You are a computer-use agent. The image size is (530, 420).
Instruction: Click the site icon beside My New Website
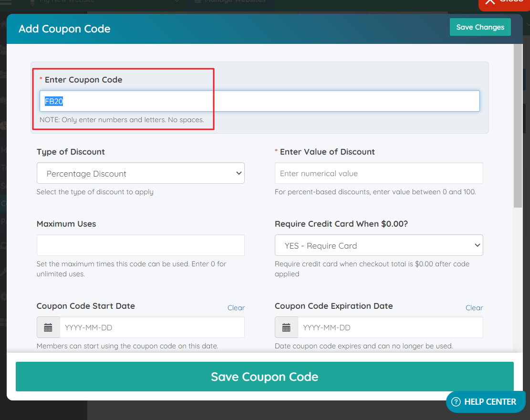click(x=32, y=1)
